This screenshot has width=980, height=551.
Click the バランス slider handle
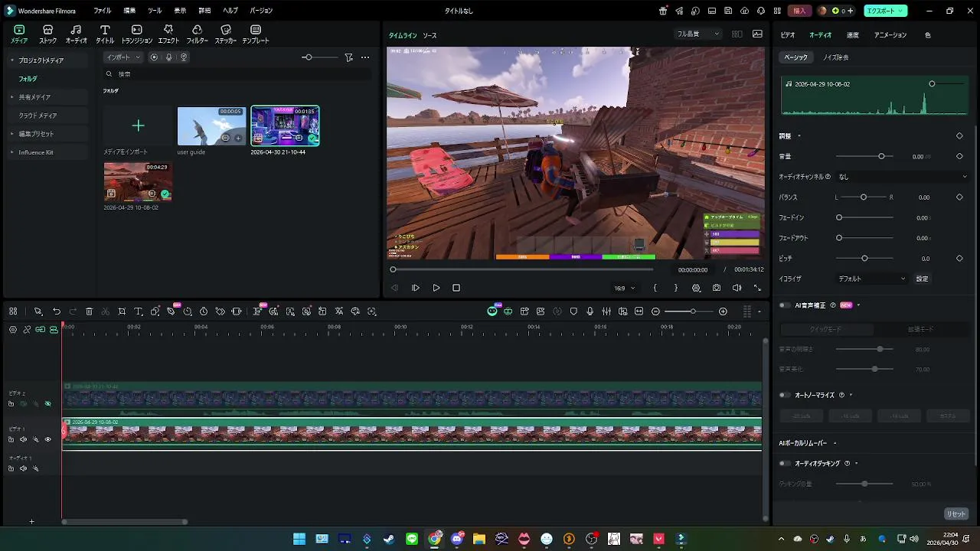coord(864,197)
